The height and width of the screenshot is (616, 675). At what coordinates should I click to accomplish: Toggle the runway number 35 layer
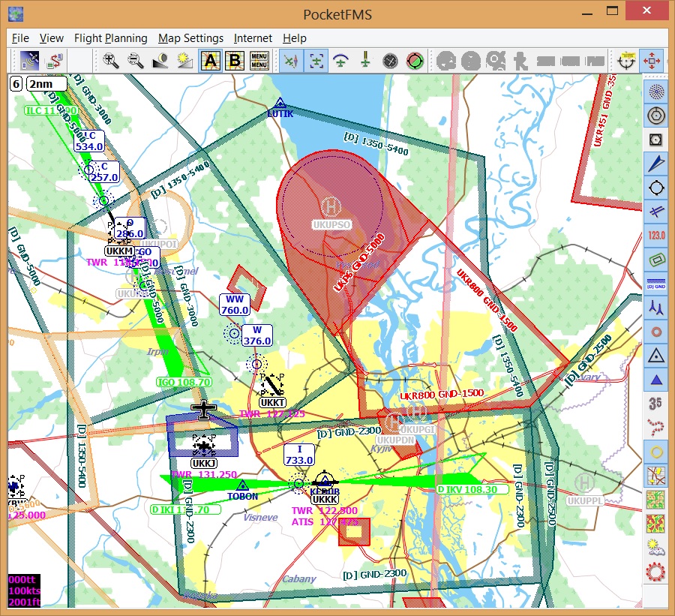click(x=656, y=403)
